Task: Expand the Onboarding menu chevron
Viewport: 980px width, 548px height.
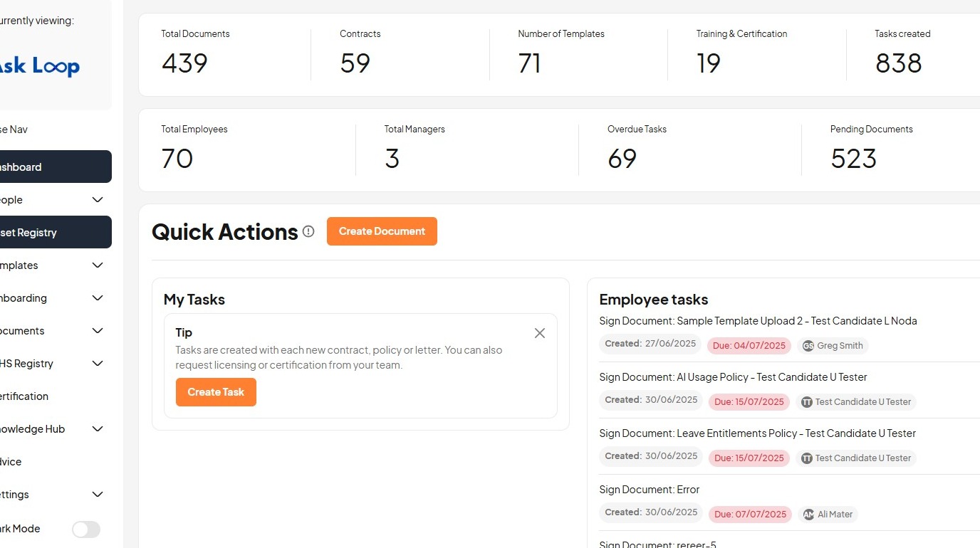Action: (98, 298)
